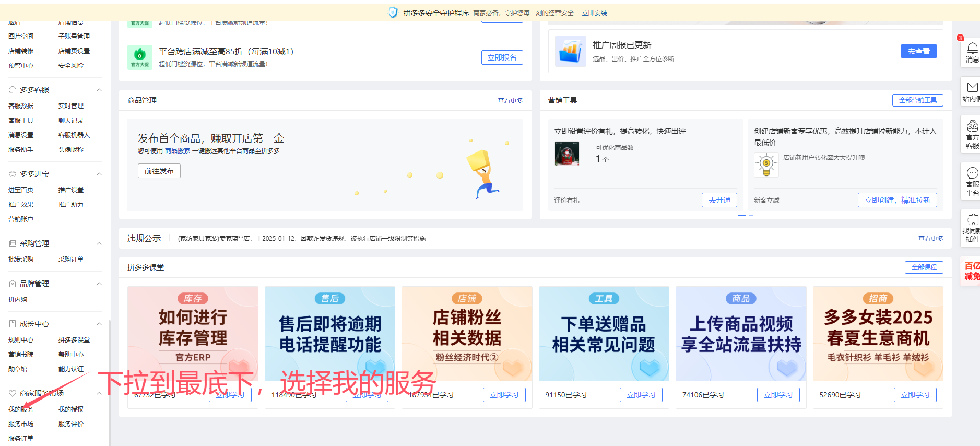Open 全部课程 button
This screenshot has width=980, height=446.
pyautogui.click(x=924, y=267)
